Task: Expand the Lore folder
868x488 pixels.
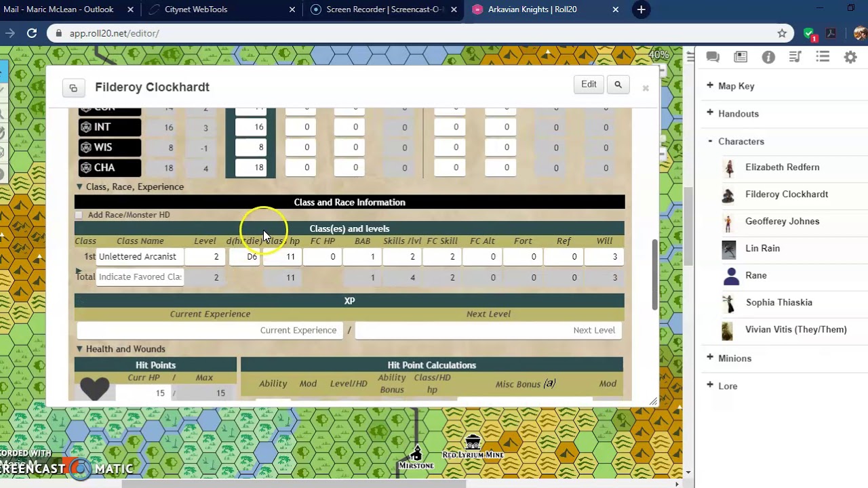Action: [710, 386]
